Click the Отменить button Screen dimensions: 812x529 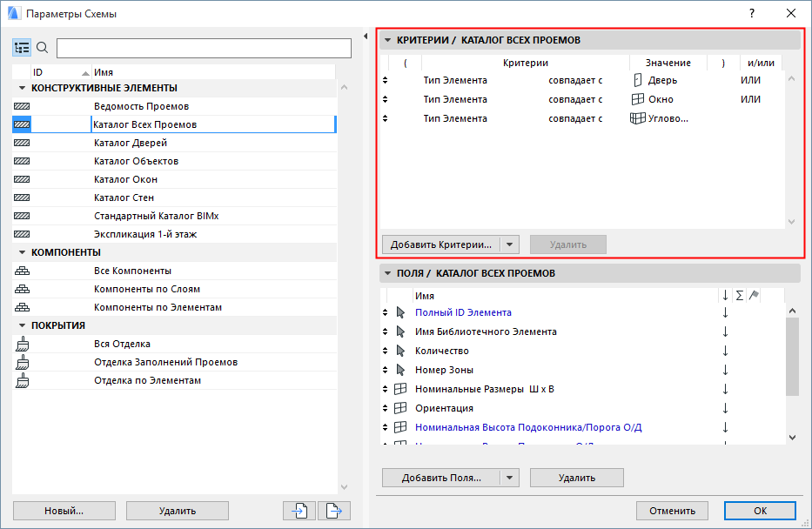coord(672,511)
